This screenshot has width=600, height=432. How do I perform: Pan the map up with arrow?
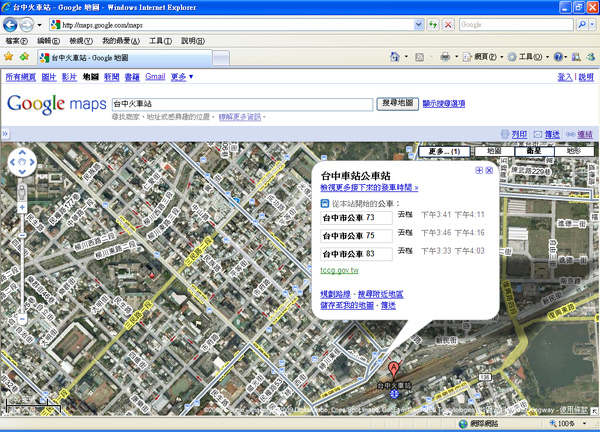[22, 153]
